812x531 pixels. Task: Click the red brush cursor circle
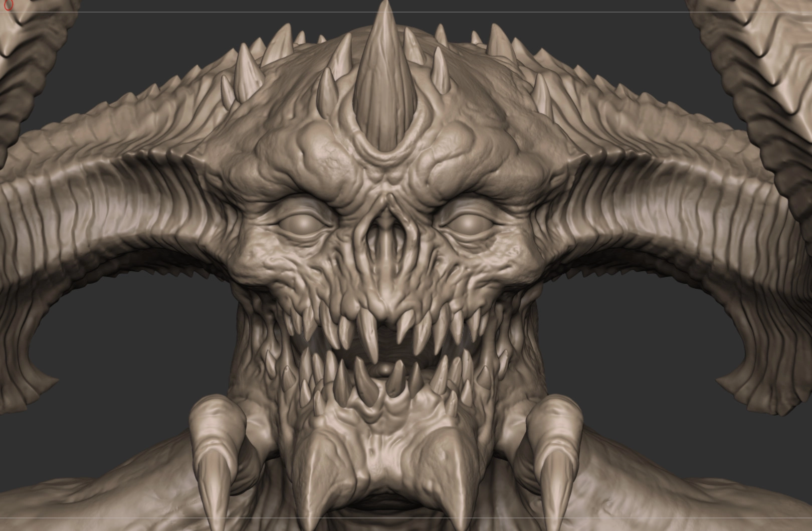[x=7, y=6]
